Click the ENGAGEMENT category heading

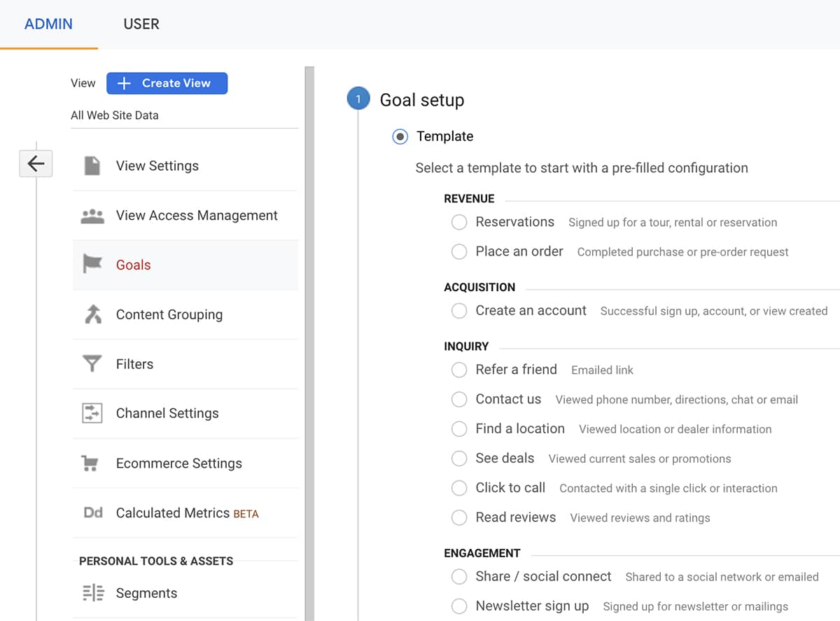pyautogui.click(x=482, y=553)
